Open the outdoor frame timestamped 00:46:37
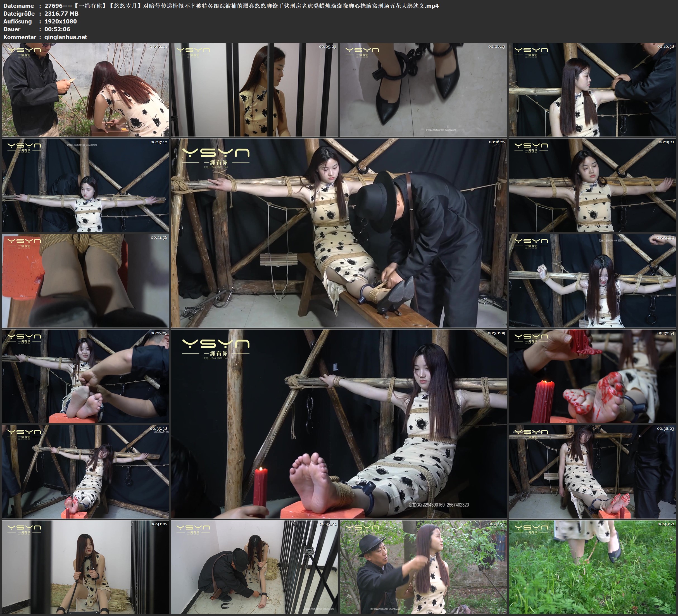 point(423,567)
